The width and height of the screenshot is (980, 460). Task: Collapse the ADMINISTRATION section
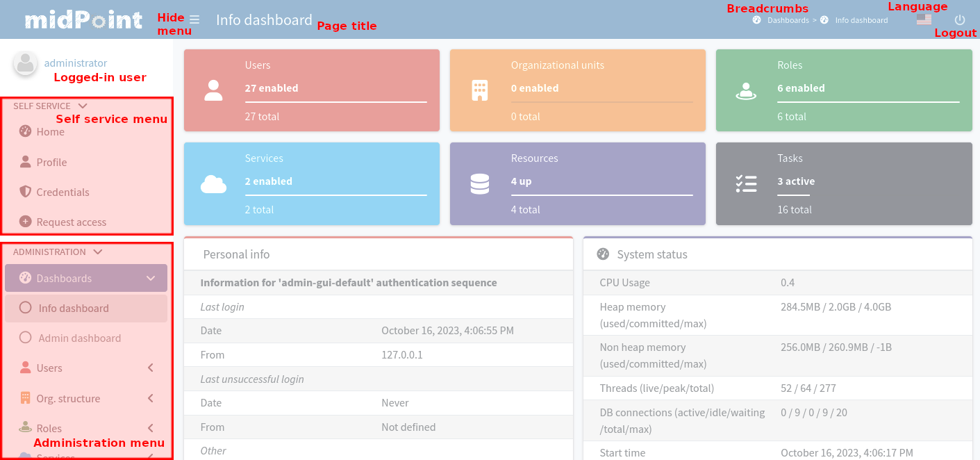point(97,252)
